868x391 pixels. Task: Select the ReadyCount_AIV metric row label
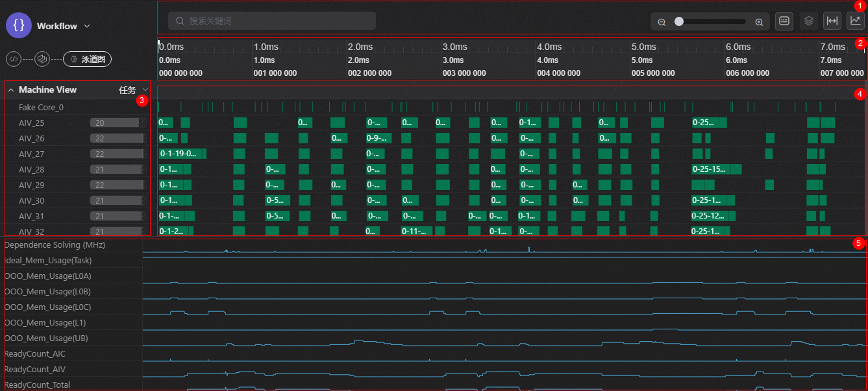pos(35,369)
